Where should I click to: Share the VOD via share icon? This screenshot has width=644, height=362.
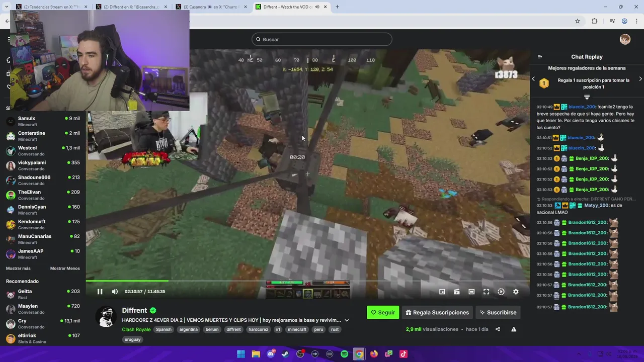coord(498,329)
